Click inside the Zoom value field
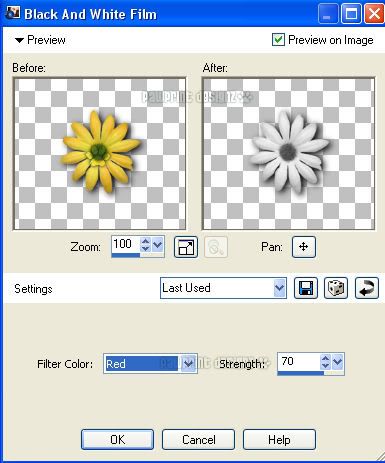385x463 pixels. [126, 244]
